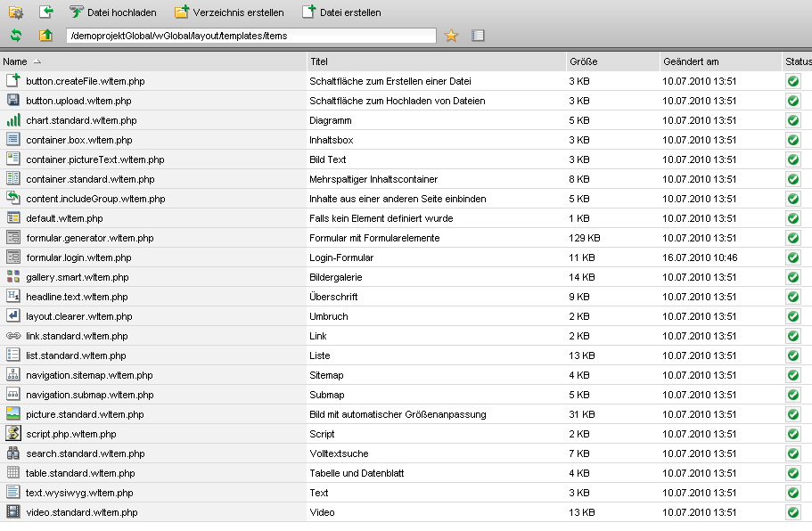This screenshot has width=812, height=531.
Task: Open file picture.standard.wItem.php
Action: 85,414
